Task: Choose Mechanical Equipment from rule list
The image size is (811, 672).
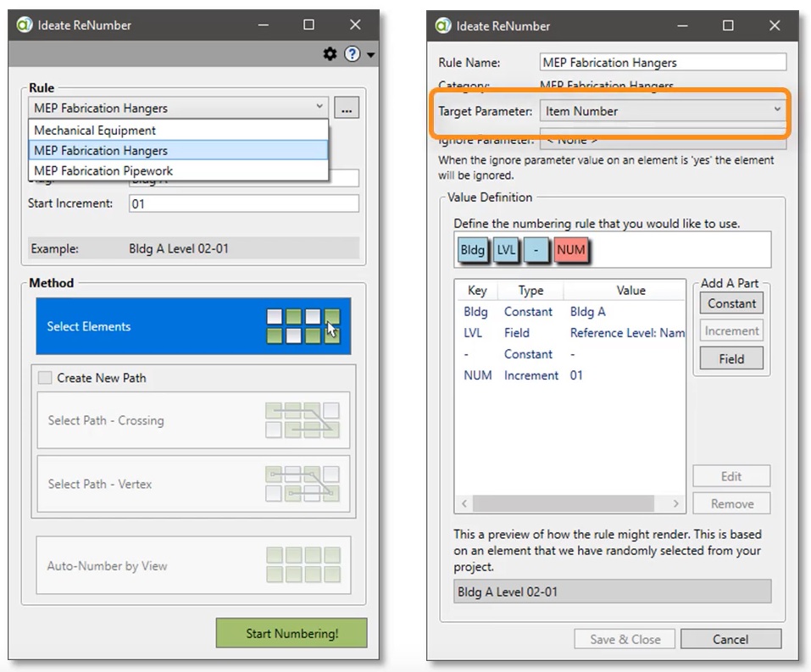Action: coord(179,130)
